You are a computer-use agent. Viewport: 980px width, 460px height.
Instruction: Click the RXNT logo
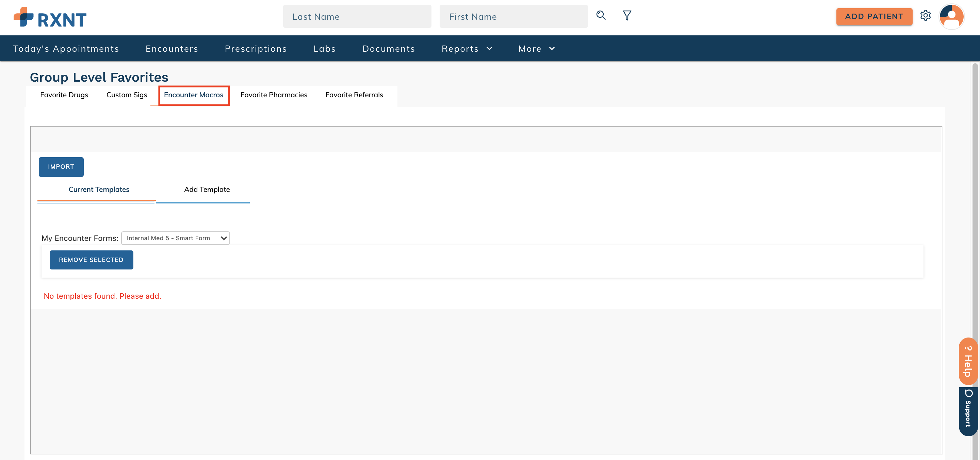(49, 17)
